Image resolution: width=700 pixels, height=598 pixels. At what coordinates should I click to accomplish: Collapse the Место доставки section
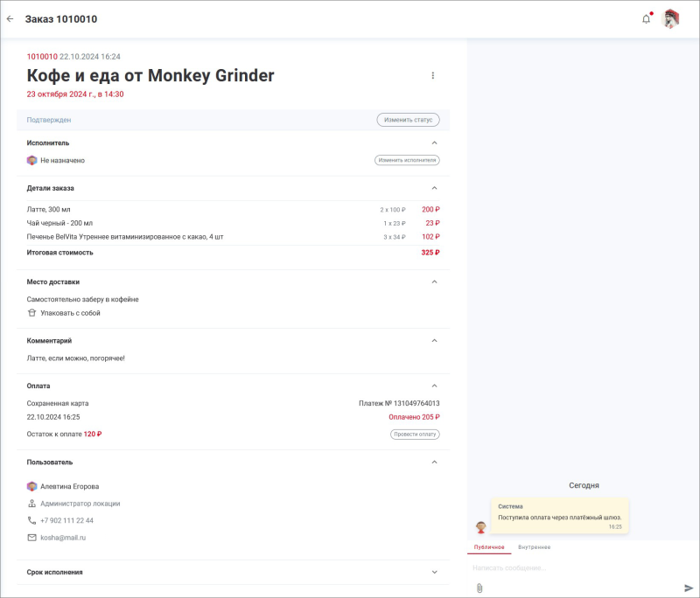coord(434,282)
